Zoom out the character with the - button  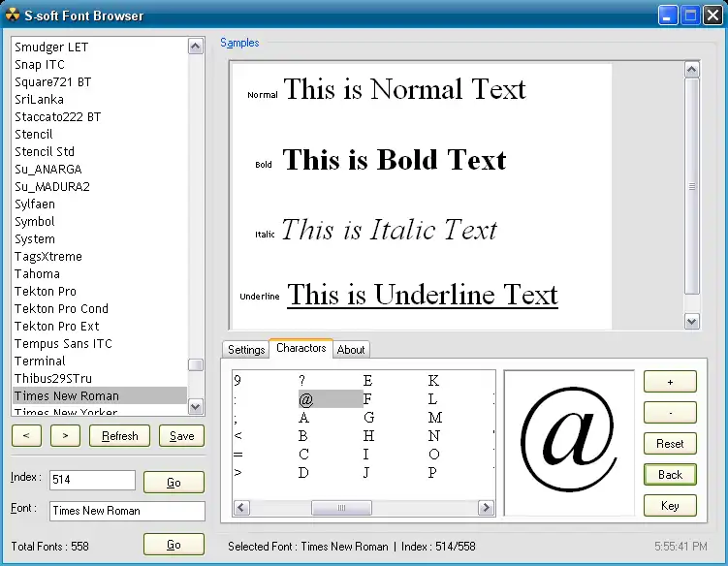(x=670, y=412)
